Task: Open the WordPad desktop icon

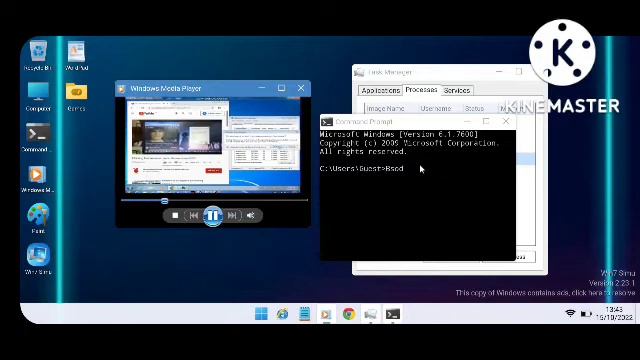Action: [76, 55]
